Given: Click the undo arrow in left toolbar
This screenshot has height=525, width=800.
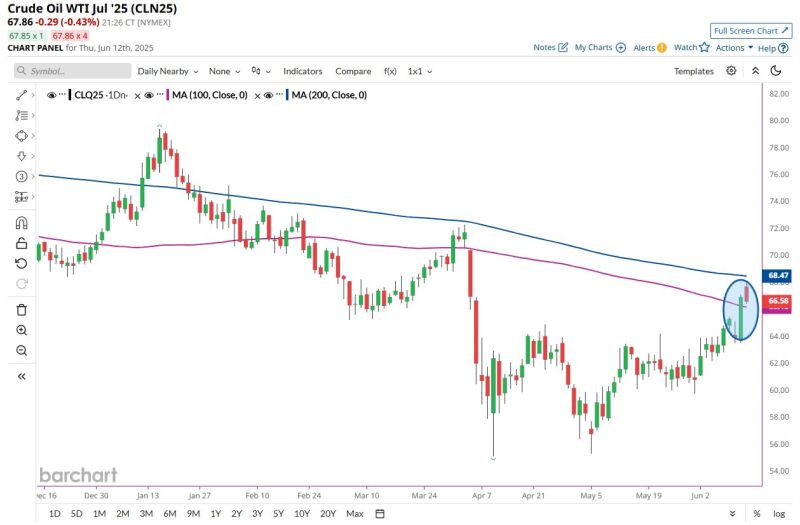Looking at the screenshot, I should coord(21,263).
